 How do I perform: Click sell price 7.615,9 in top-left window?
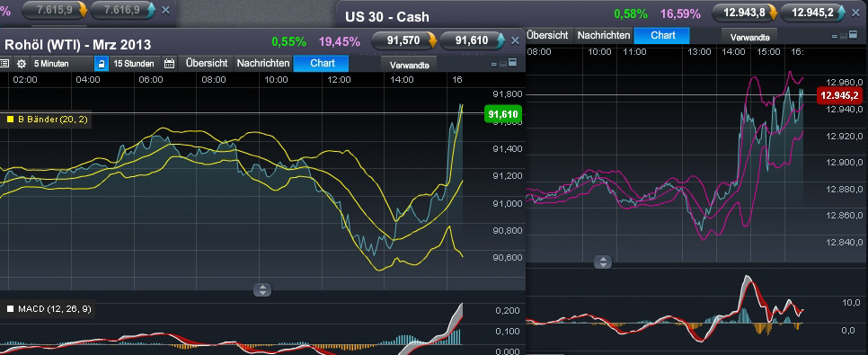pos(54,10)
